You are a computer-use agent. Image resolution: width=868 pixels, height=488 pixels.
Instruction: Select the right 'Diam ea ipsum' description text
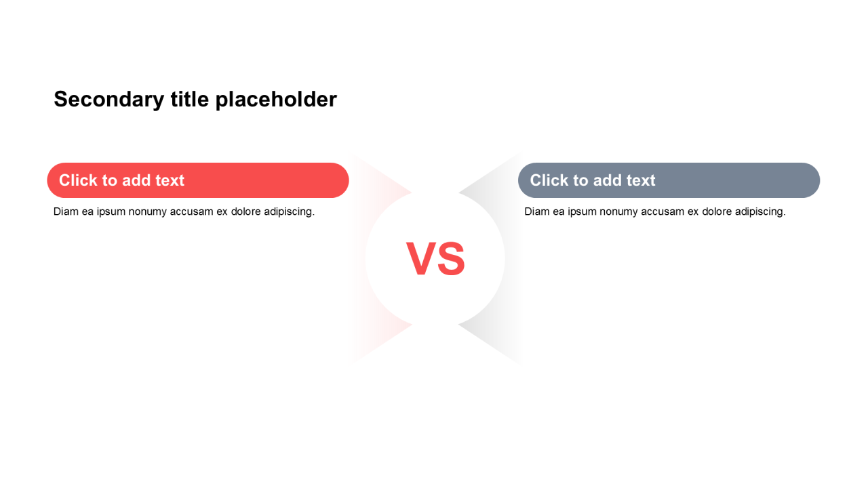(x=655, y=211)
